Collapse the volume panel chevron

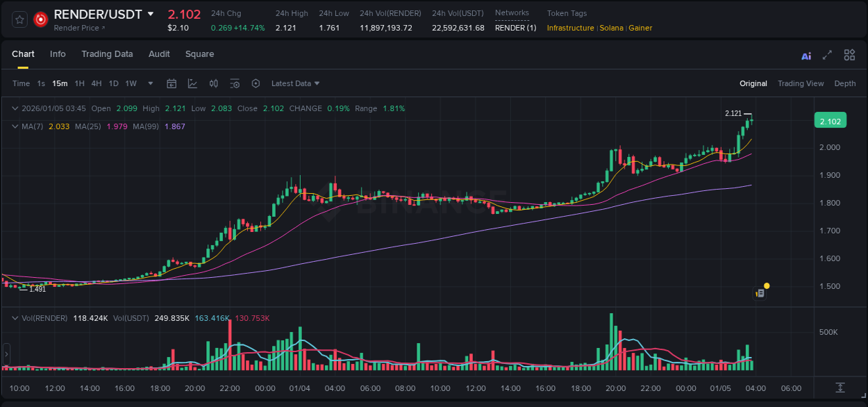14,317
